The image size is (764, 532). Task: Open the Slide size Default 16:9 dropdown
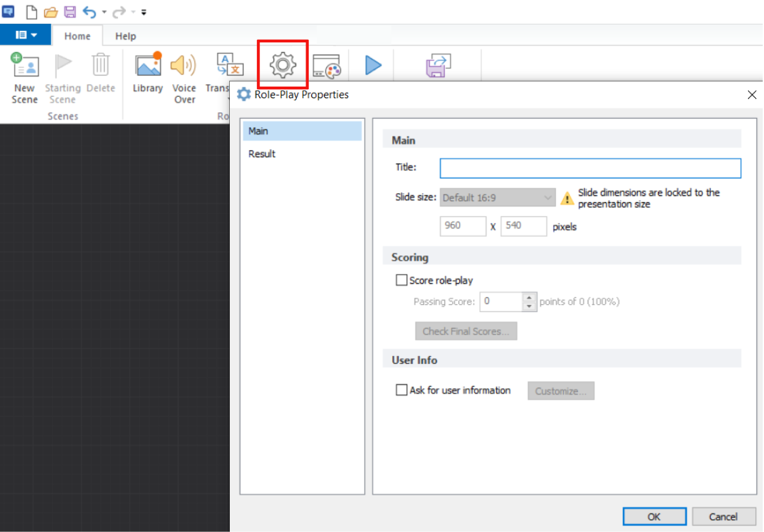pyautogui.click(x=498, y=198)
